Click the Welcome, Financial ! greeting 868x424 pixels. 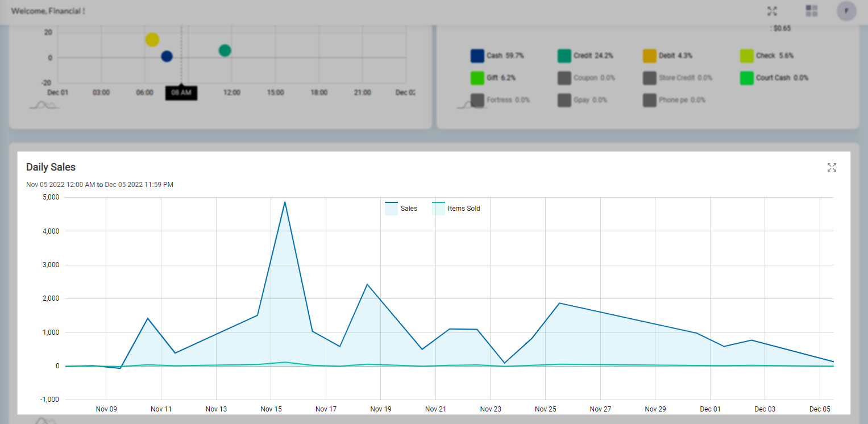coord(48,11)
